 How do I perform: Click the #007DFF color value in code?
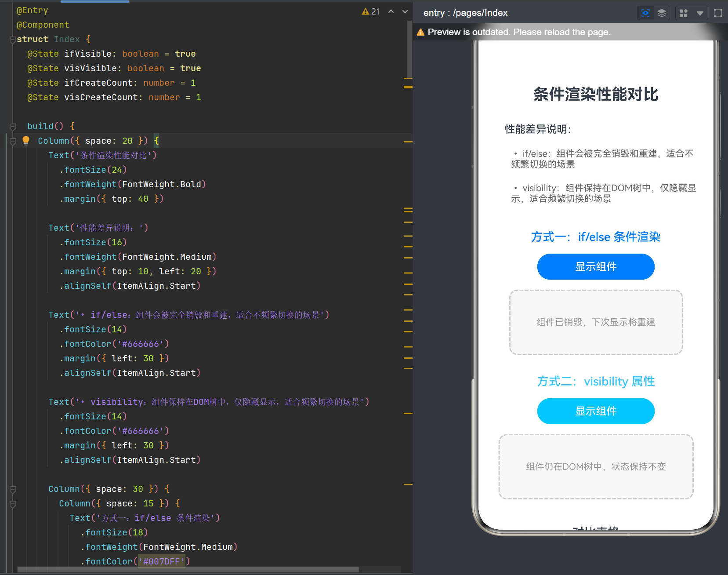point(161,561)
